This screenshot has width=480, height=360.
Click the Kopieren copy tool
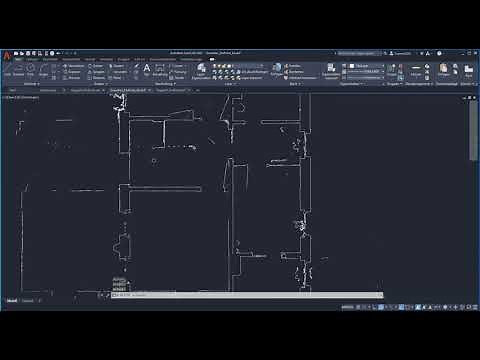click(x=72, y=72)
